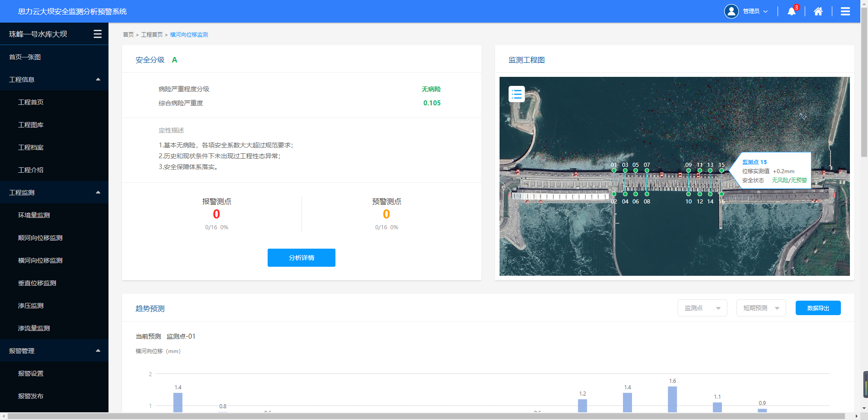Click the 分析详情 button
This screenshot has height=420, width=868.
coord(302,258)
